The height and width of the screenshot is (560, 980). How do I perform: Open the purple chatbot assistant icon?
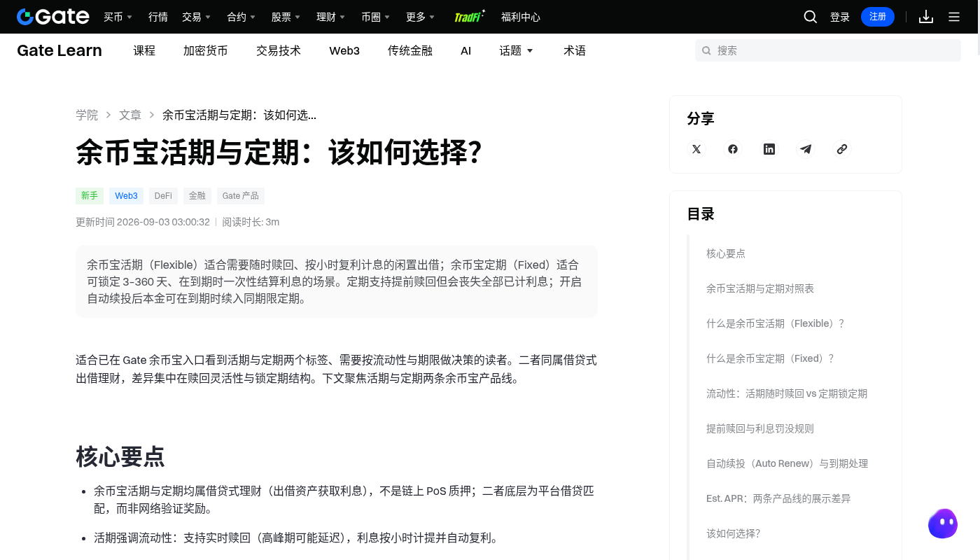943,524
